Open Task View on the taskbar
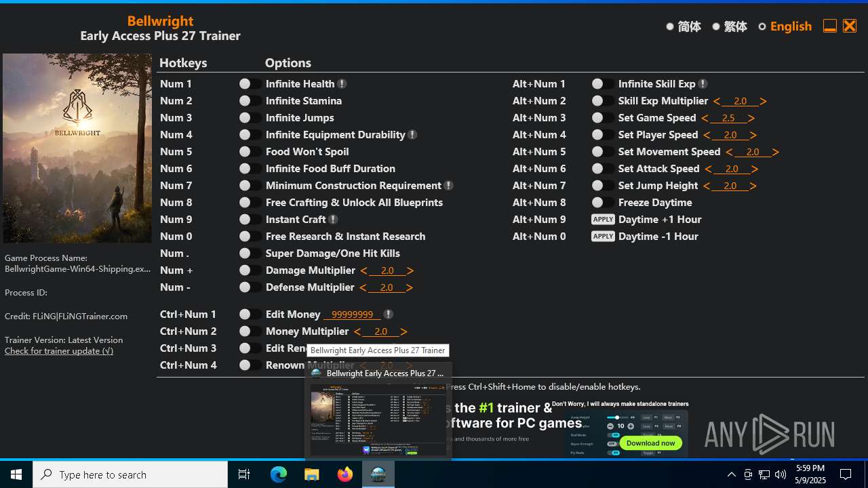Screen dimensions: 868x488 click(x=244, y=474)
